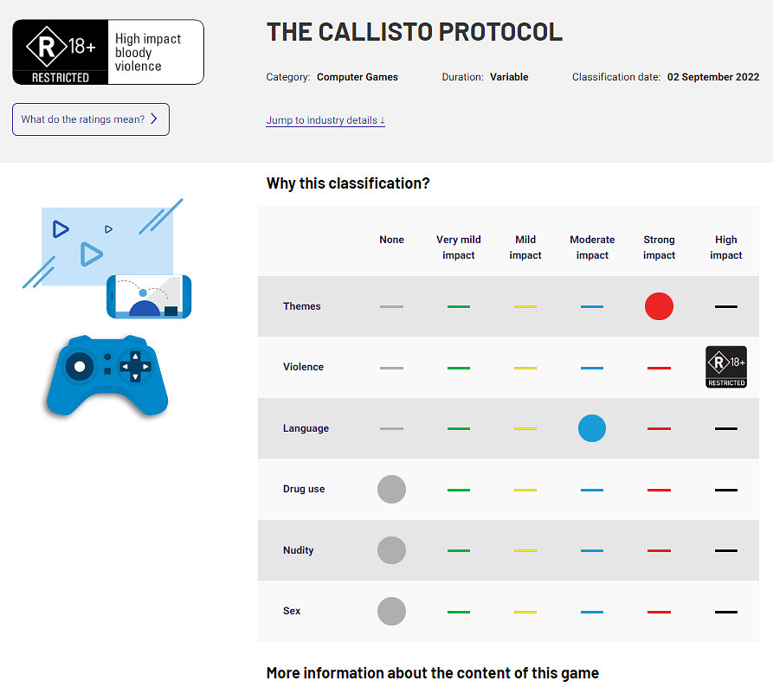The height and width of the screenshot is (700, 773).
Task: Click the phone screen illustration
Action: click(149, 297)
